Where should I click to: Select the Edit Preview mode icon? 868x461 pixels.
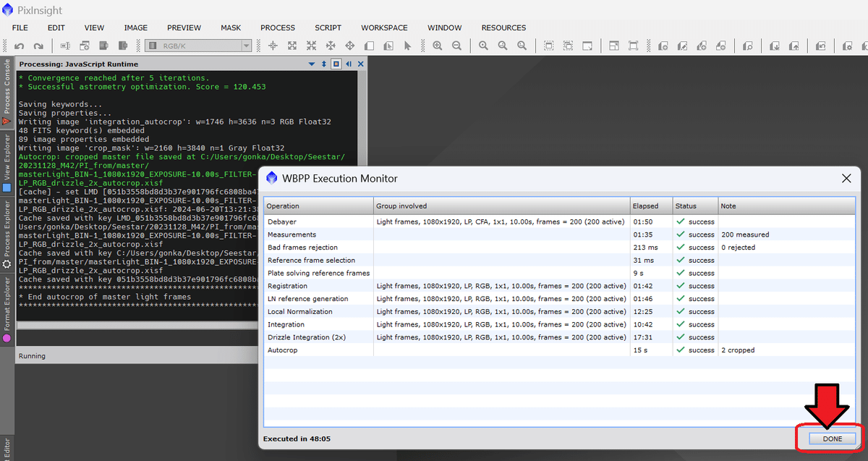coord(388,46)
